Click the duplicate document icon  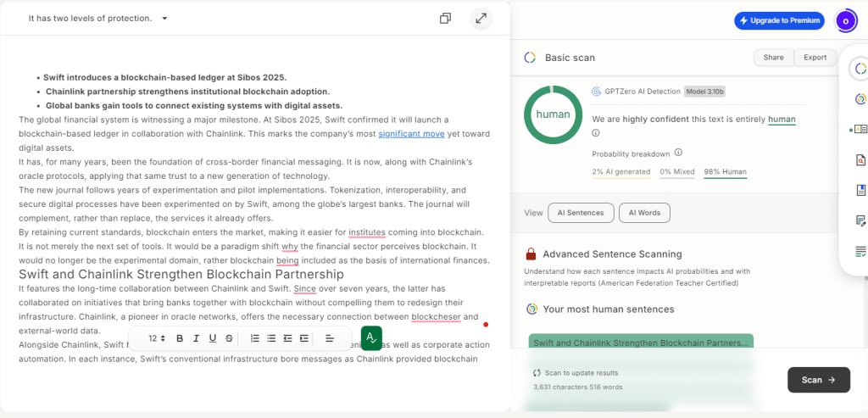click(445, 18)
